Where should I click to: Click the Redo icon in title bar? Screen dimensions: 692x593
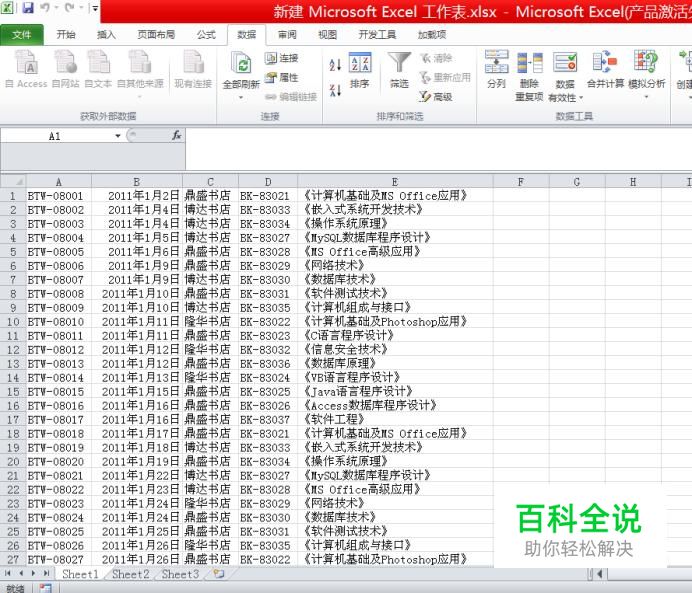pos(70,8)
